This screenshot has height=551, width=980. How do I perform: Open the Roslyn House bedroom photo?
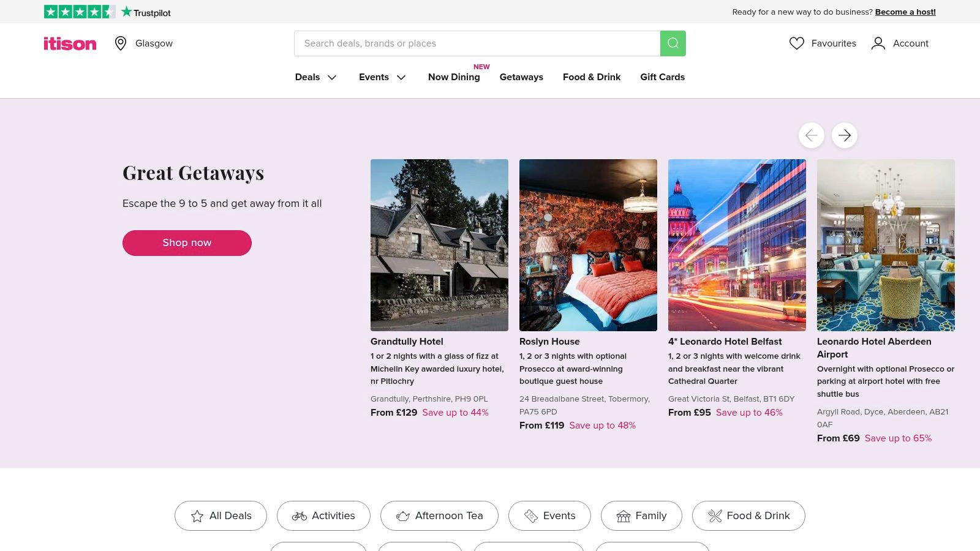(x=588, y=245)
